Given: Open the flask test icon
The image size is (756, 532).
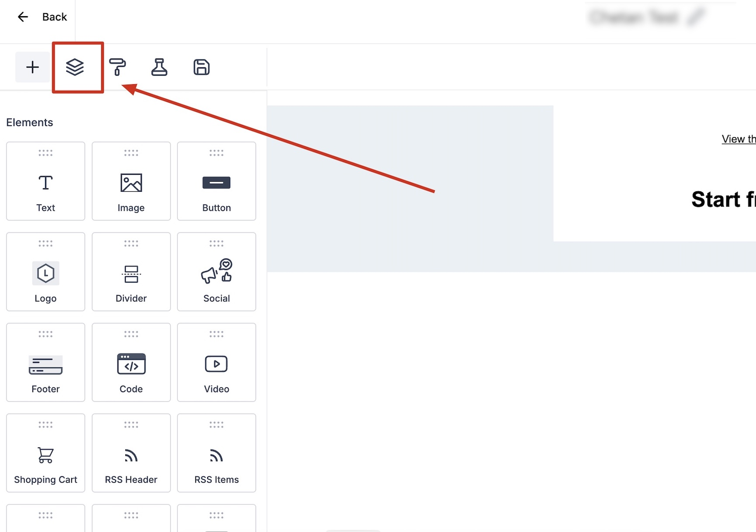Looking at the screenshot, I should point(159,67).
